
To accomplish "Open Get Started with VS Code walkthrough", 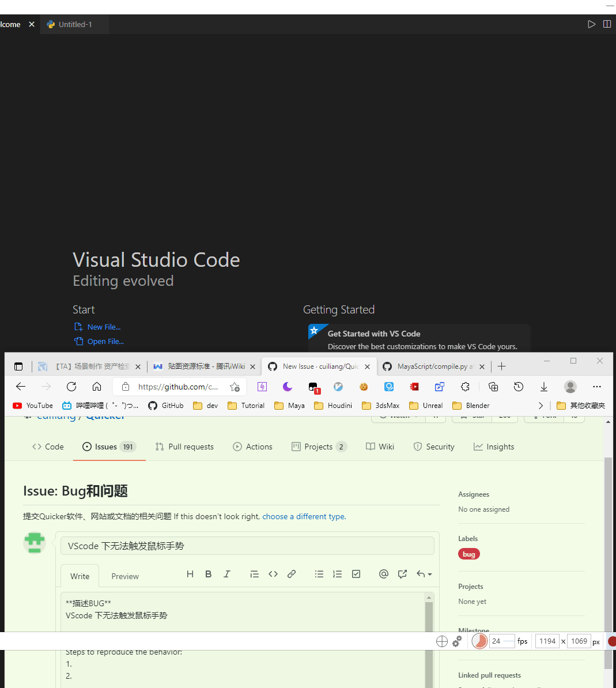I will point(419,338).
